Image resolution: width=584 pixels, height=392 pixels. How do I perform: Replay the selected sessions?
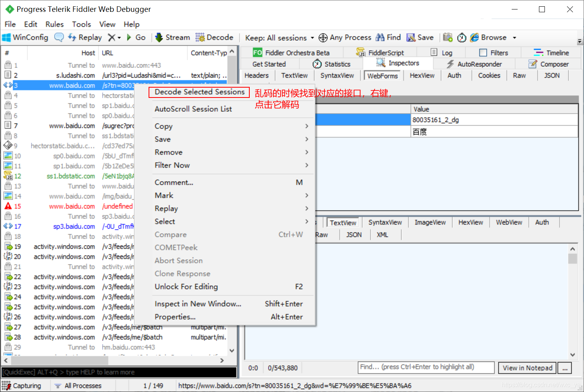click(85, 38)
